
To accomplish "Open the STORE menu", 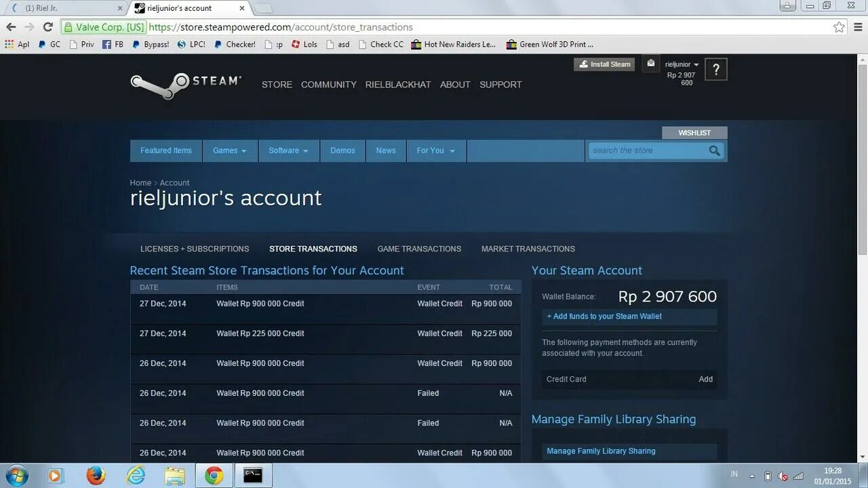I will tap(277, 85).
